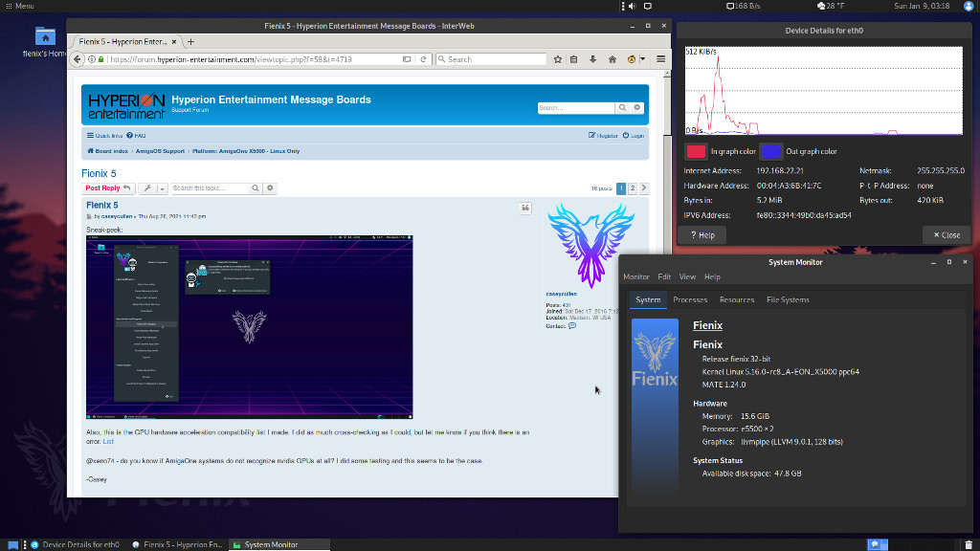
Task: Click the browser toolbar Search field
Action: click(x=491, y=59)
